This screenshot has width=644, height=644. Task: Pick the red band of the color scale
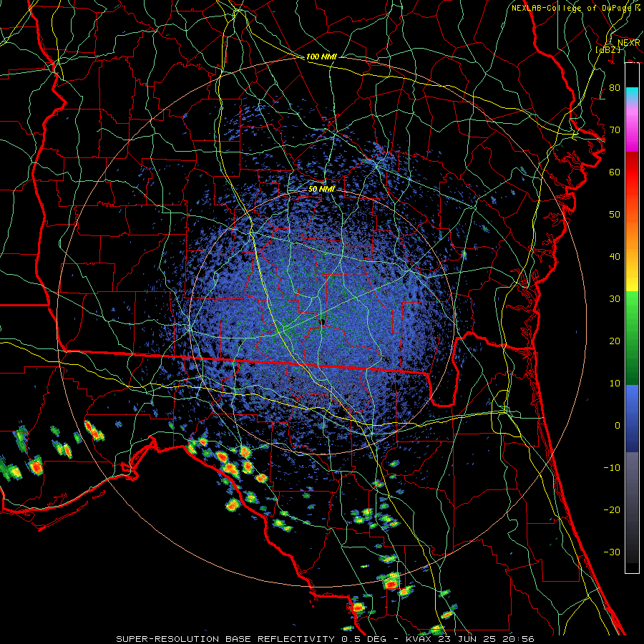(632, 172)
